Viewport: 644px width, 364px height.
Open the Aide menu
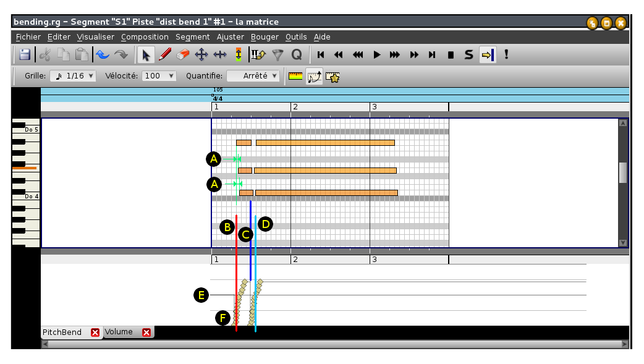coord(322,37)
